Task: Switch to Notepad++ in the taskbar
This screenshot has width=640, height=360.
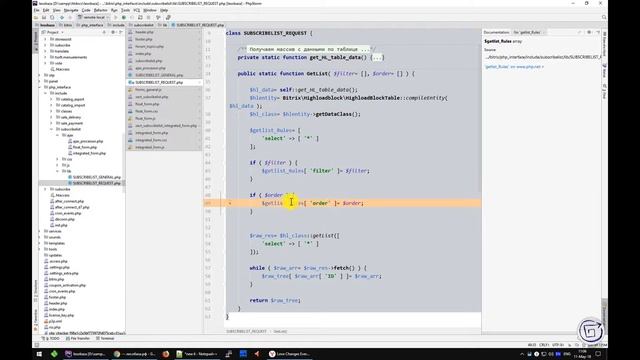Action: point(197,354)
